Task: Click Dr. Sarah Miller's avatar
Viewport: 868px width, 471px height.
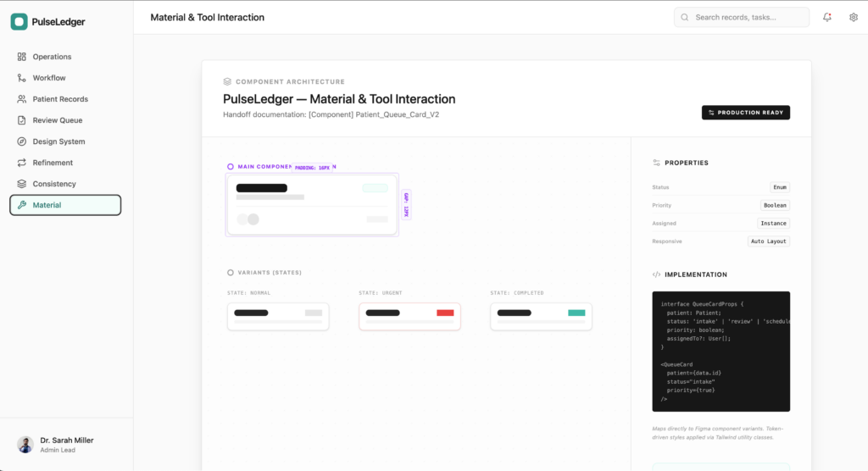Action: coord(25,445)
